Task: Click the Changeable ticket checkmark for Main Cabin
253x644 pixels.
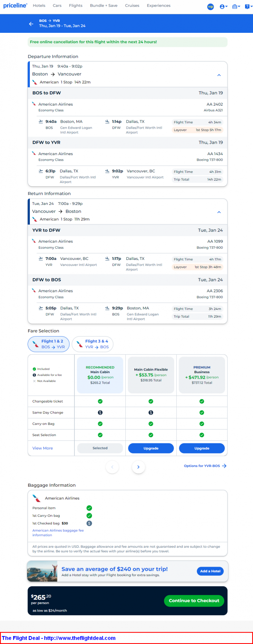Action: click(100, 401)
